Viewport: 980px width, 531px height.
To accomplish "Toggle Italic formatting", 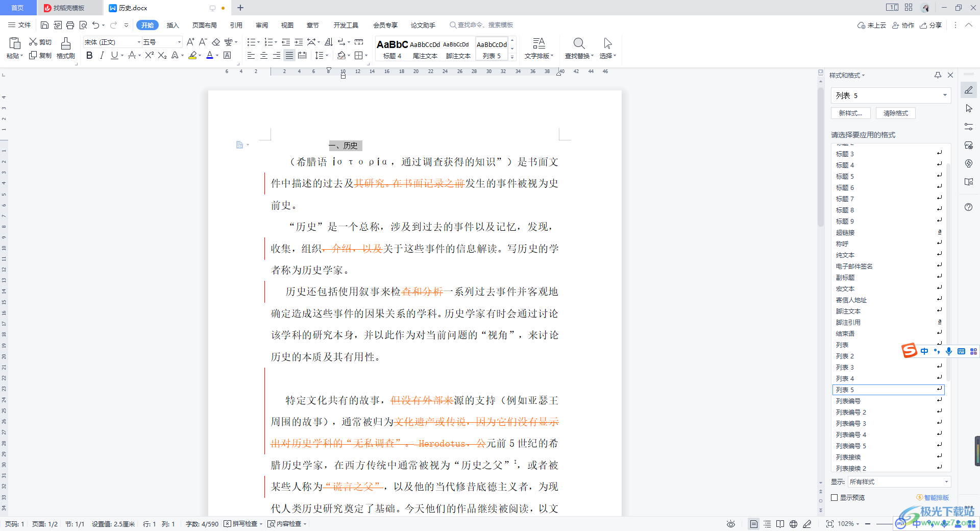I will tap(102, 55).
